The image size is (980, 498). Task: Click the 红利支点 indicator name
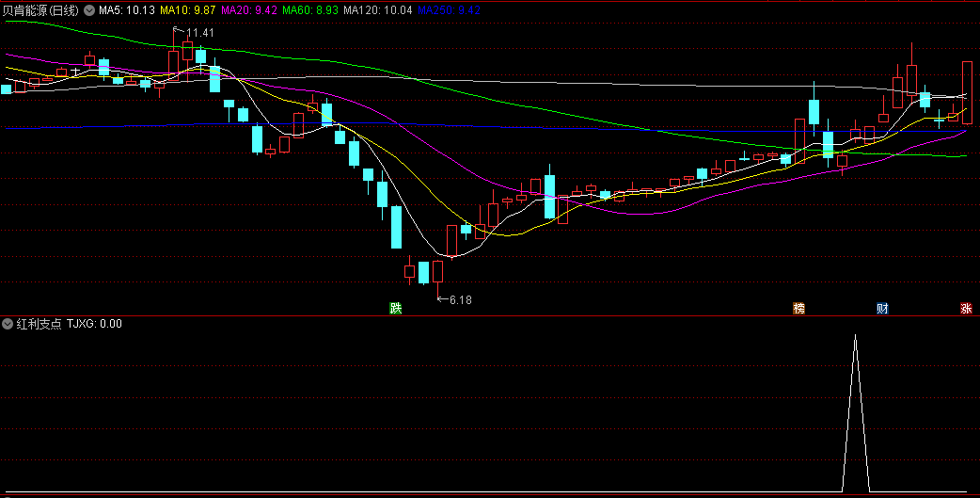tap(39, 324)
